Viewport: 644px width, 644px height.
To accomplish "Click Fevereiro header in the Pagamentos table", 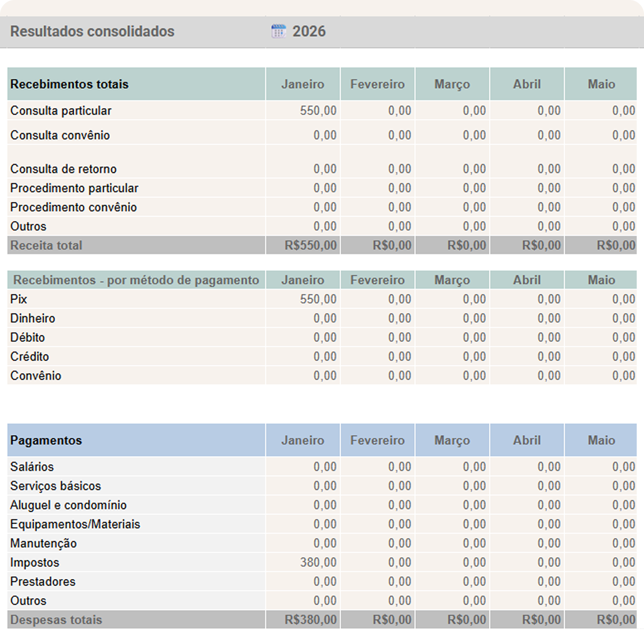I will tap(377, 440).
